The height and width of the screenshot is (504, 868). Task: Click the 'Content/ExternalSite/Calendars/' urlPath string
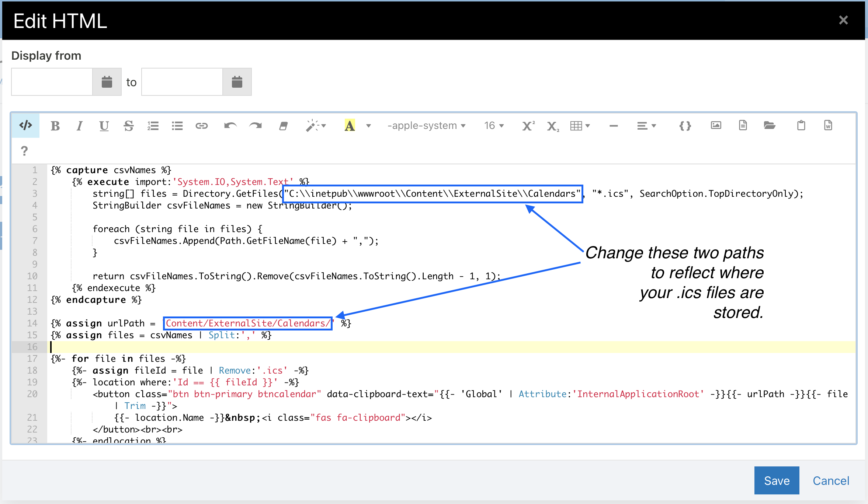click(248, 323)
